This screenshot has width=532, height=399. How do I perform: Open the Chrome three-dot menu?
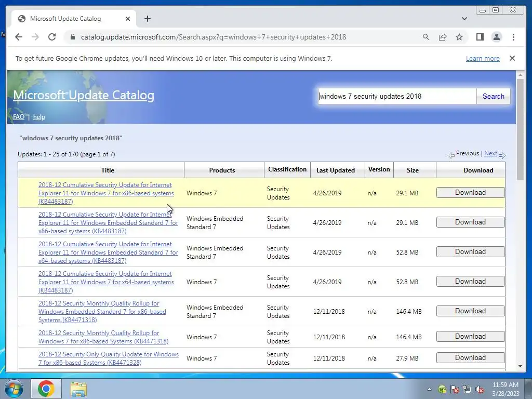(x=513, y=37)
